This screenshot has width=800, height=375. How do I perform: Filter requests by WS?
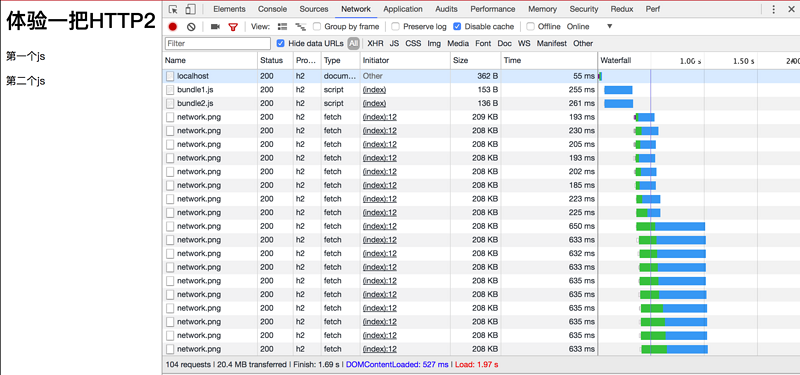click(x=524, y=43)
